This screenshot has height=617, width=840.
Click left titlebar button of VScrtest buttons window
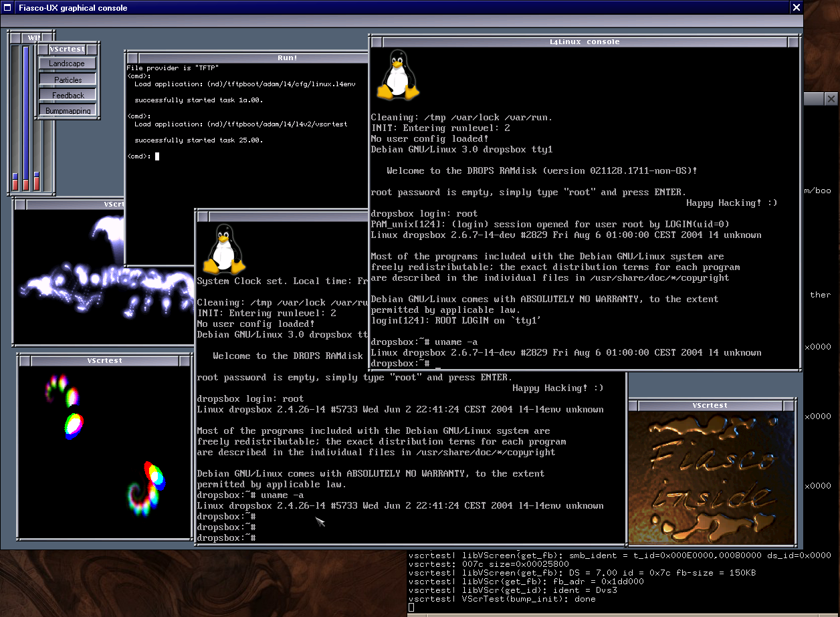pos(41,49)
